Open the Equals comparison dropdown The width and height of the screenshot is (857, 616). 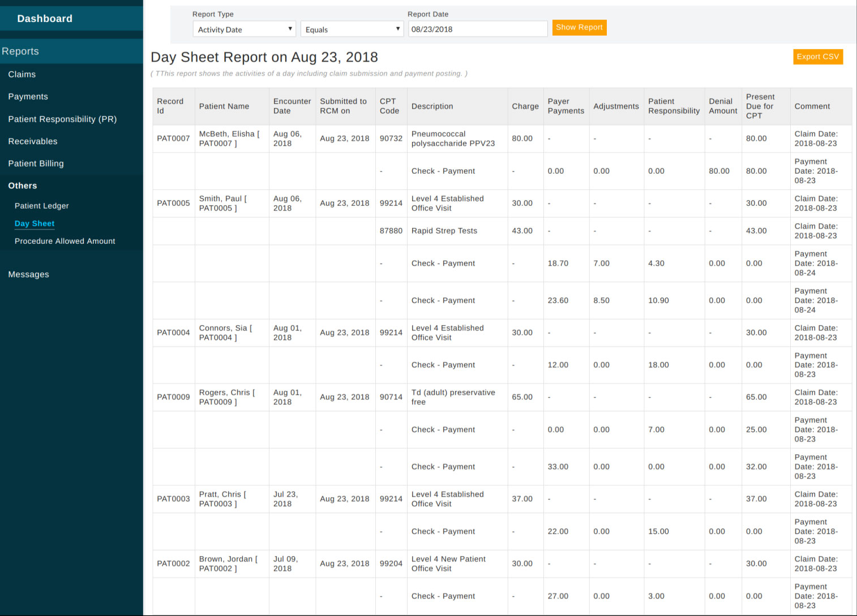[x=352, y=29]
